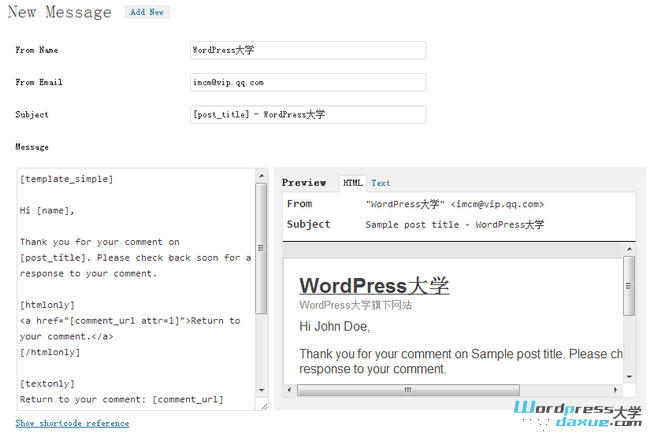650x434 pixels.
Task: Click the message textarea scroll-down arrow
Action: [x=262, y=390]
